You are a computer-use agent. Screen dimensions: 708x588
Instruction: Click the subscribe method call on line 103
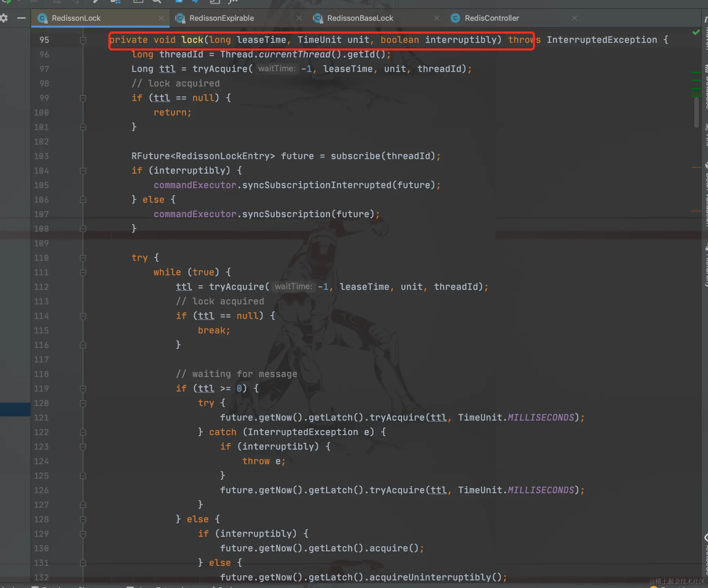tap(355, 156)
